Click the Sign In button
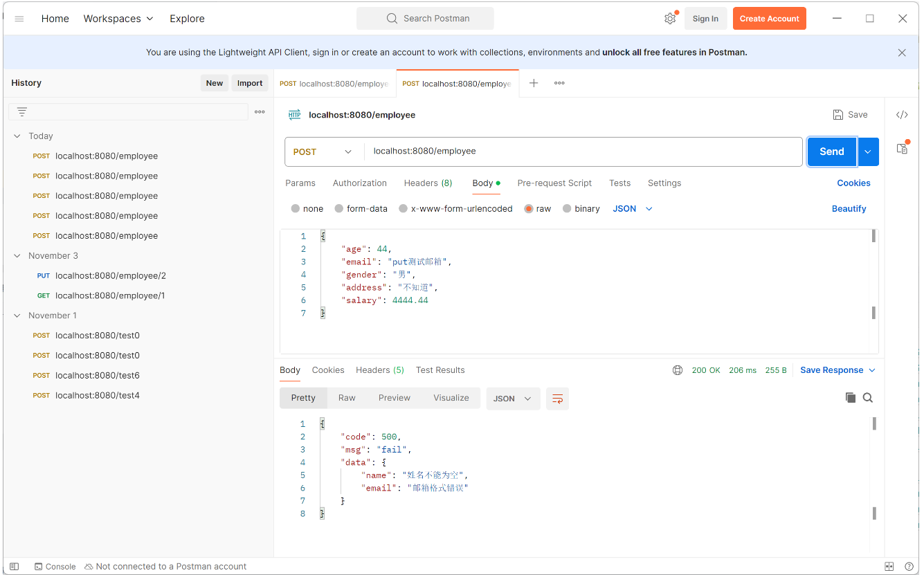Image resolution: width=924 pixels, height=575 pixels. [705, 19]
